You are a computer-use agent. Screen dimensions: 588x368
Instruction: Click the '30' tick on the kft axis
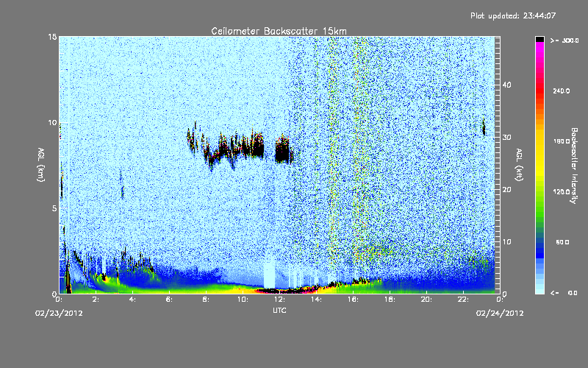point(506,137)
